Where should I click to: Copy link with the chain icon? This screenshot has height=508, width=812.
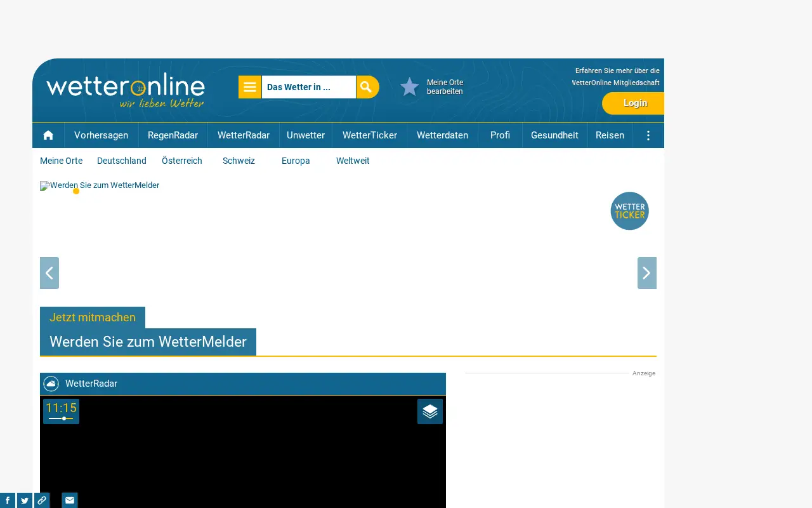tap(42, 500)
